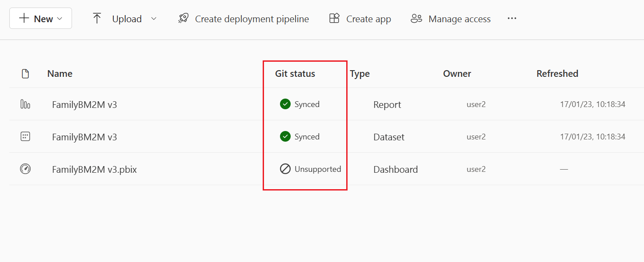The image size is (644, 262).
Task: Click the report icon beside FamilyBM2M v3
Action: 25,104
